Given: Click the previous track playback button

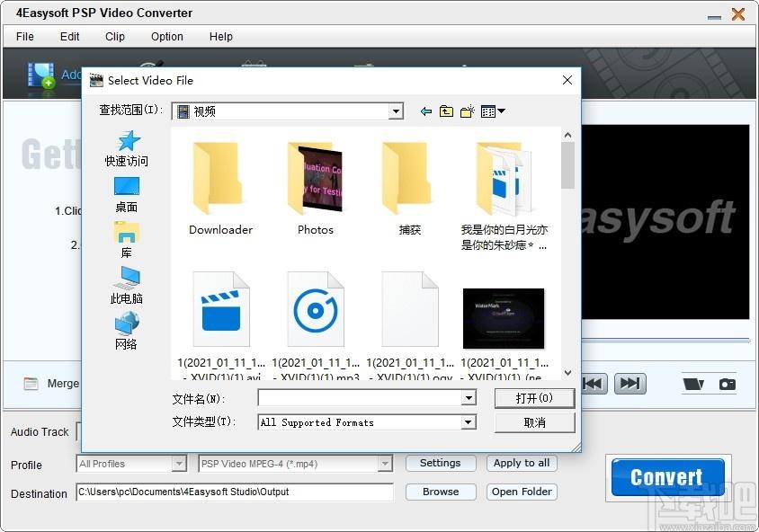Looking at the screenshot, I should point(593,384).
